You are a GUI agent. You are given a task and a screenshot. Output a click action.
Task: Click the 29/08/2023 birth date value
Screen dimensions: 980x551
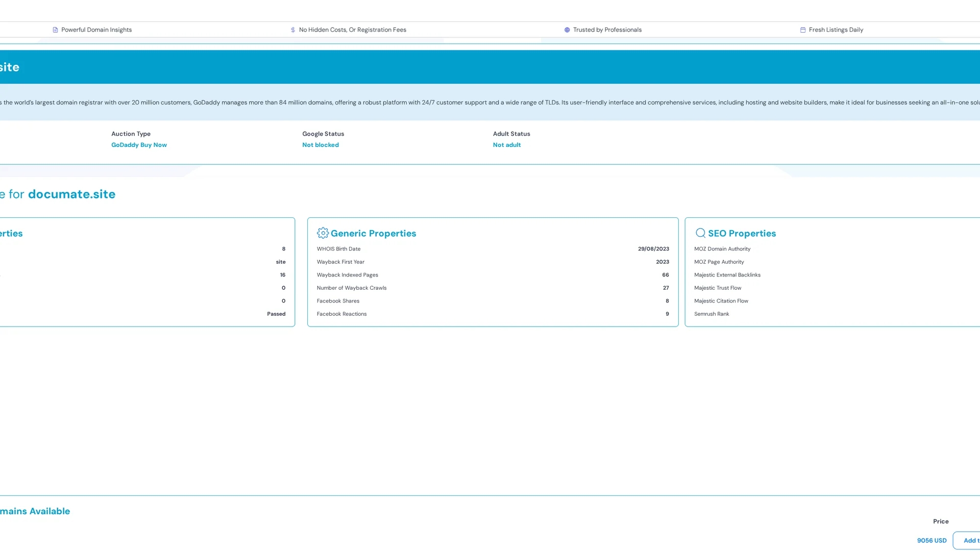tap(653, 249)
